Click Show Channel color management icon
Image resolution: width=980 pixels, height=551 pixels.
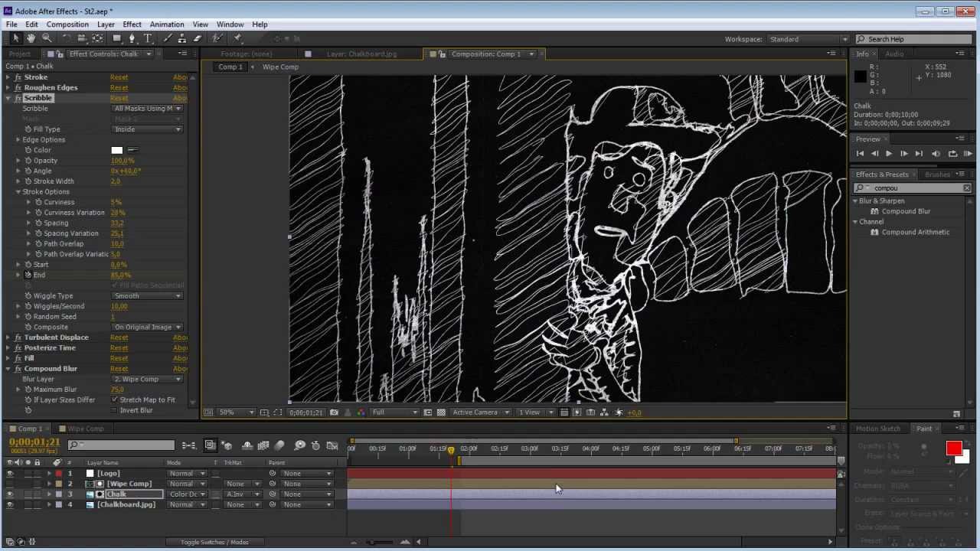(x=361, y=412)
